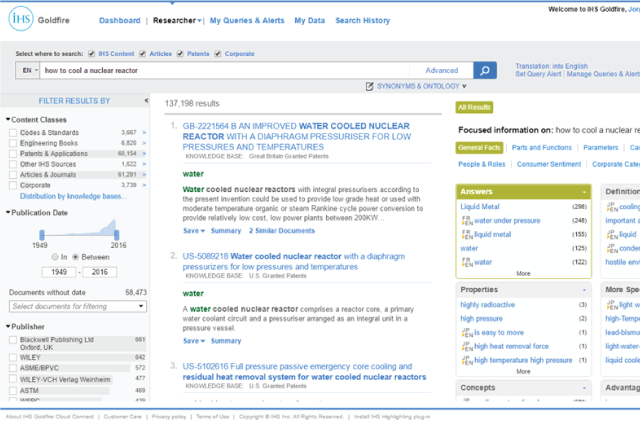Open Select documents for filtering dropdown
The width and height of the screenshot is (640, 426).
click(x=78, y=306)
